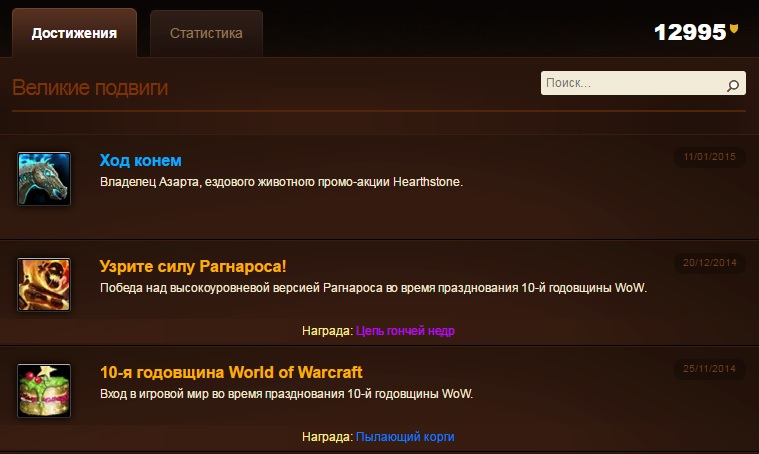Click the 25/11/2014 date badge
Image resolution: width=759 pixels, height=454 pixels.
tap(709, 369)
